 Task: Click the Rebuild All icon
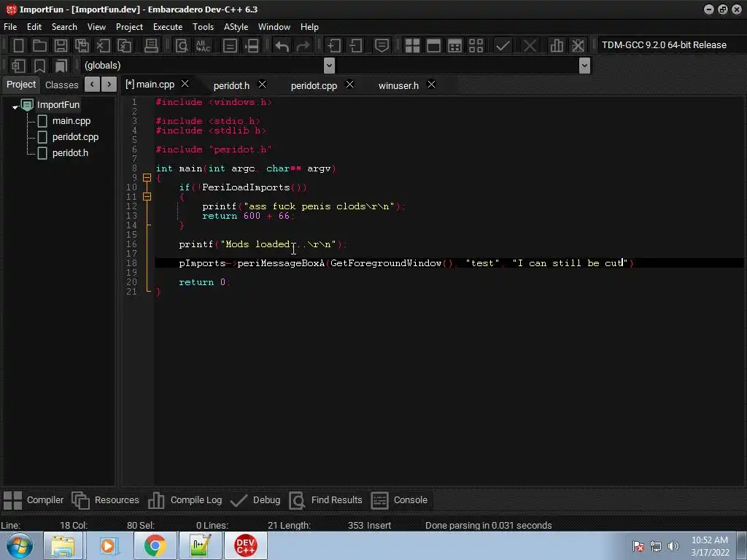coord(476,46)
